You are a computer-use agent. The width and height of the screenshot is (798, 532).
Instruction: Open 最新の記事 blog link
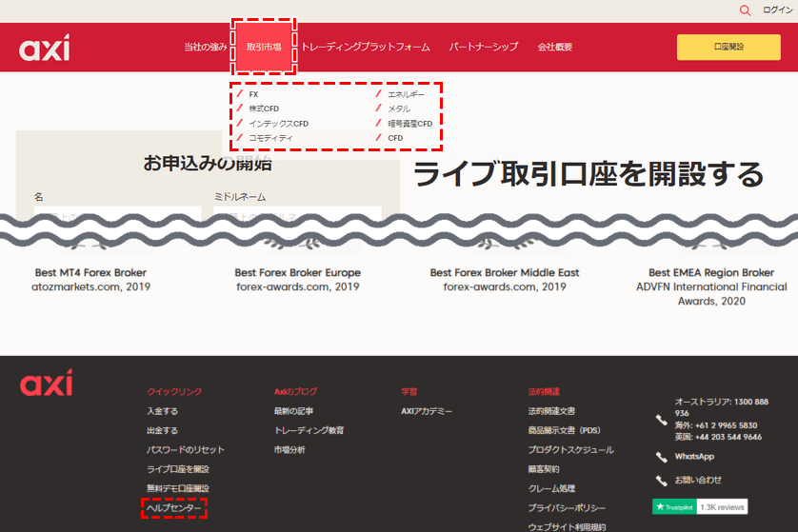point(293,411)
